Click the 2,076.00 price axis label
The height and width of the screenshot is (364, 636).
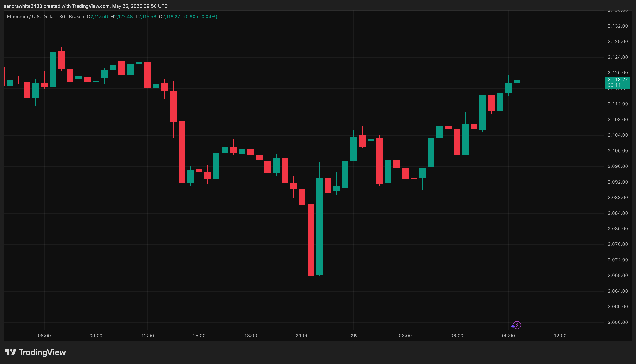(618, 244)
